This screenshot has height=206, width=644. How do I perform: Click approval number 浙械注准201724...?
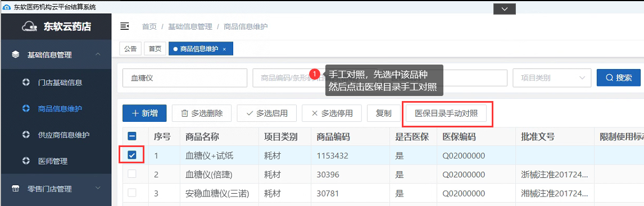click(554, 175)
